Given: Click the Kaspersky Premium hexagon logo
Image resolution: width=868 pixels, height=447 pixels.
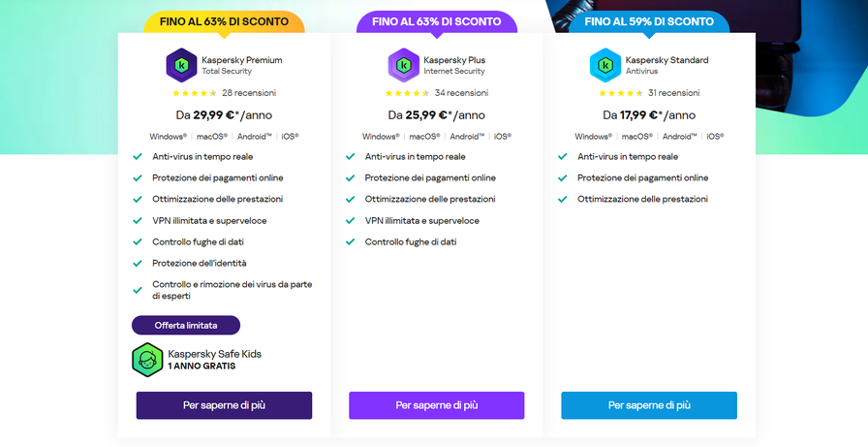Looking at the screenshot, I should (181, 66).
